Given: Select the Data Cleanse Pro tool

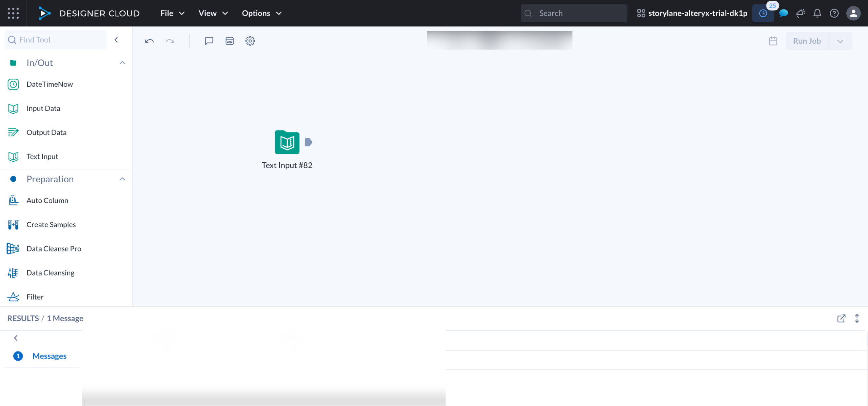Looking at the screenshot, I should coord(54,248).
